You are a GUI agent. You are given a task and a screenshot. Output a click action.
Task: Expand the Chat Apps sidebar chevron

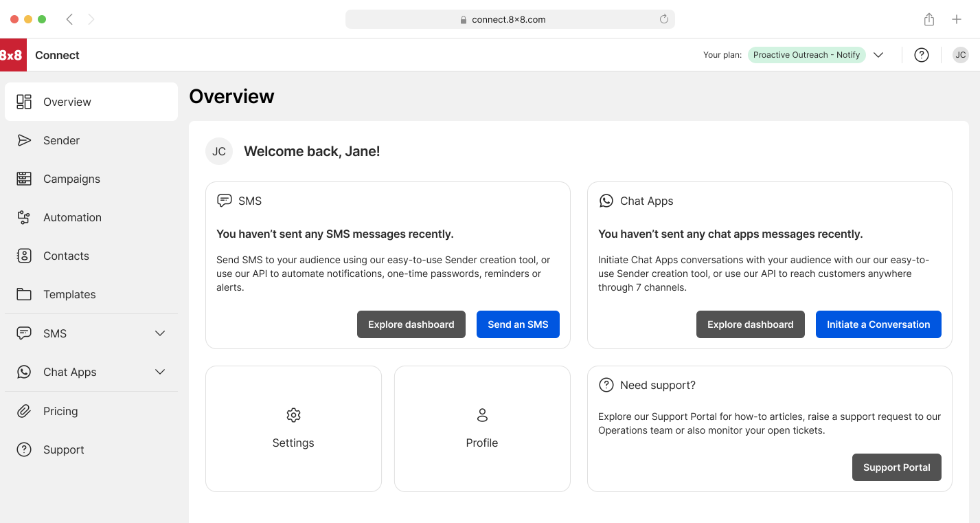tap(160, 372)
